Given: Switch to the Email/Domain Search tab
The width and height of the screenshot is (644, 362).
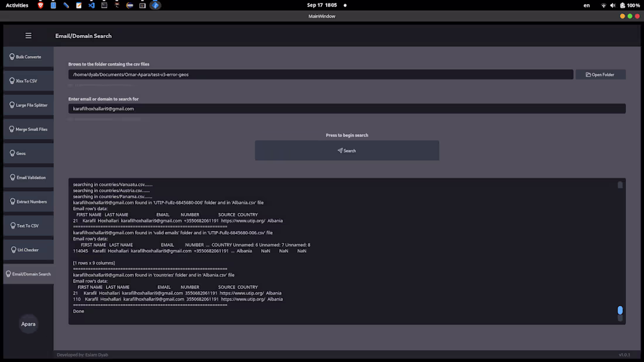Looking at the screenshot, I should pyautogui.click(x=28, y=273).
